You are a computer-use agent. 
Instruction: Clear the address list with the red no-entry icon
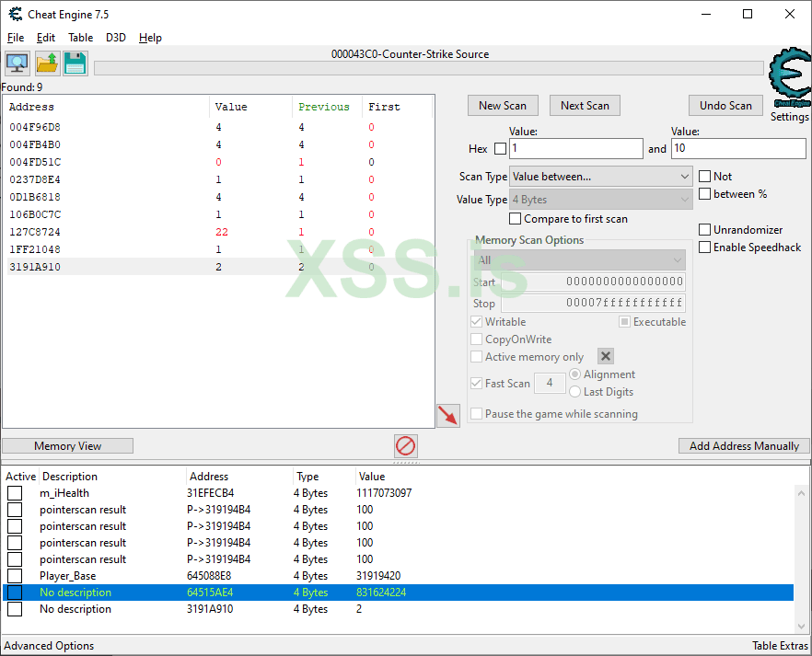click(x=405, y=446)
